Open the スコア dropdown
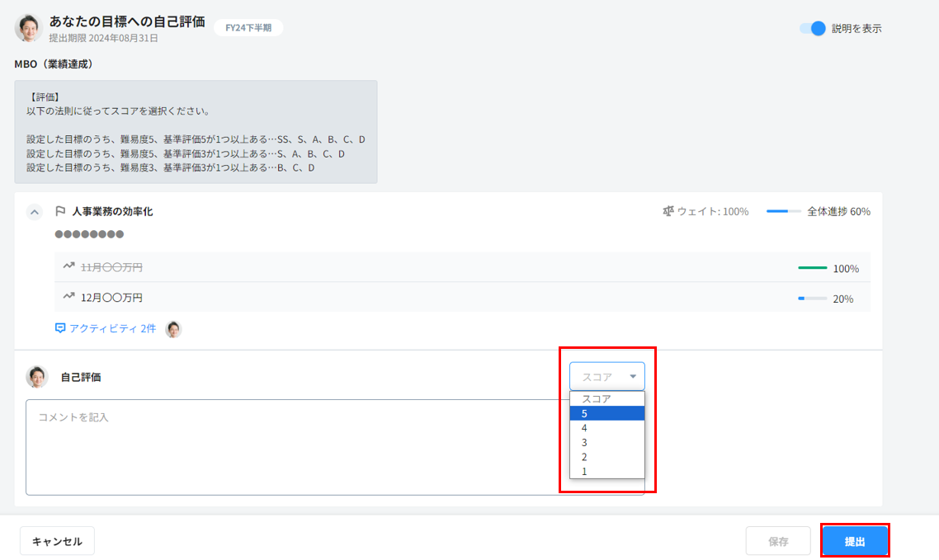Image resolution: width=939 pixels, height=560 pixels. click(606, 377)
